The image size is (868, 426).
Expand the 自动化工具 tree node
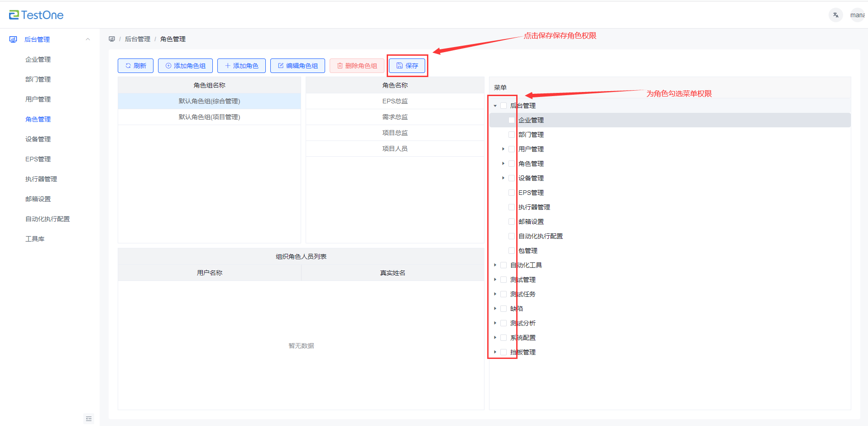[495, 265]
